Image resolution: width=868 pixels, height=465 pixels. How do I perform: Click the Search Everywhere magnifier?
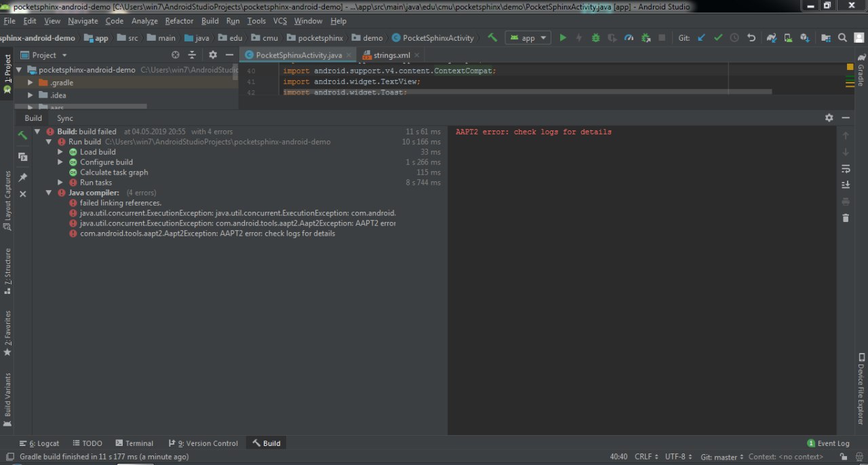pyautogui.click(x=842, y=38)
